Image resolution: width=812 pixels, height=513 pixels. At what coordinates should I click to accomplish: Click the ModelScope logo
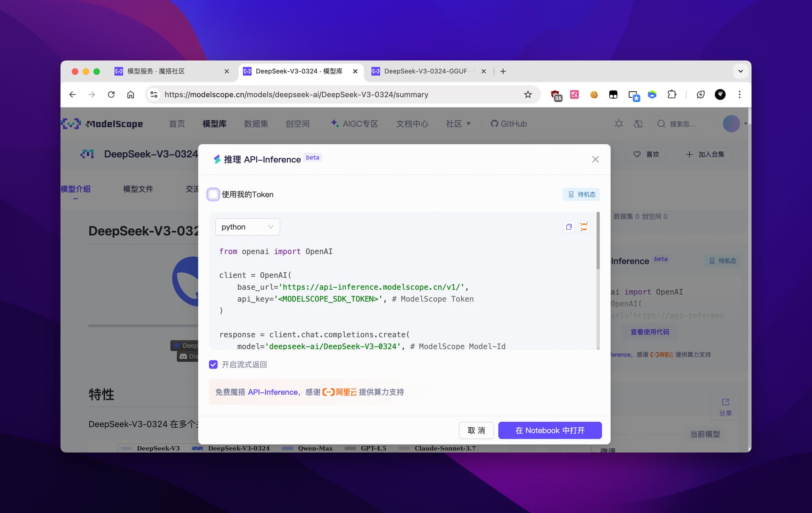point(102,124)
